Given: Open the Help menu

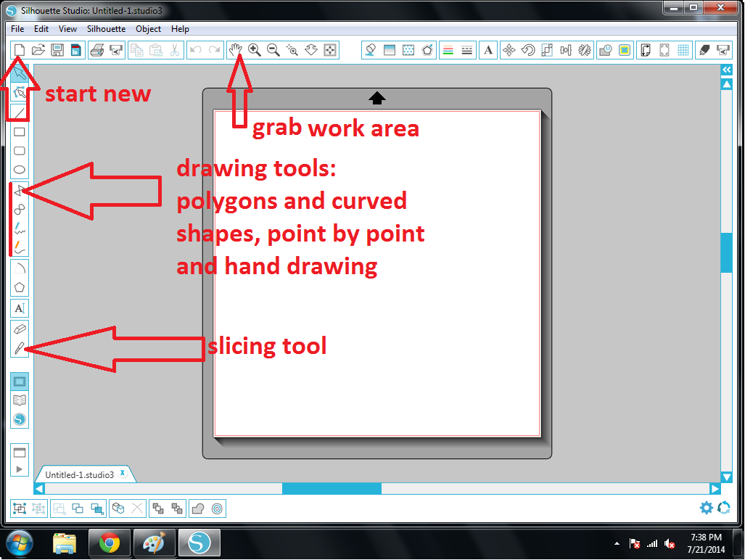Looking at the screenshot, I should [x=180, y=29].
